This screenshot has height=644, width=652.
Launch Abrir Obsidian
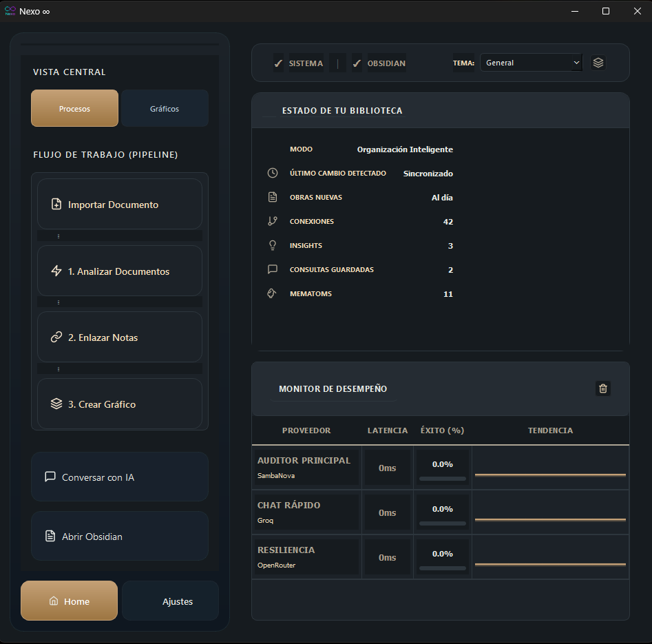pyautogui.click(x=120, y=536)
